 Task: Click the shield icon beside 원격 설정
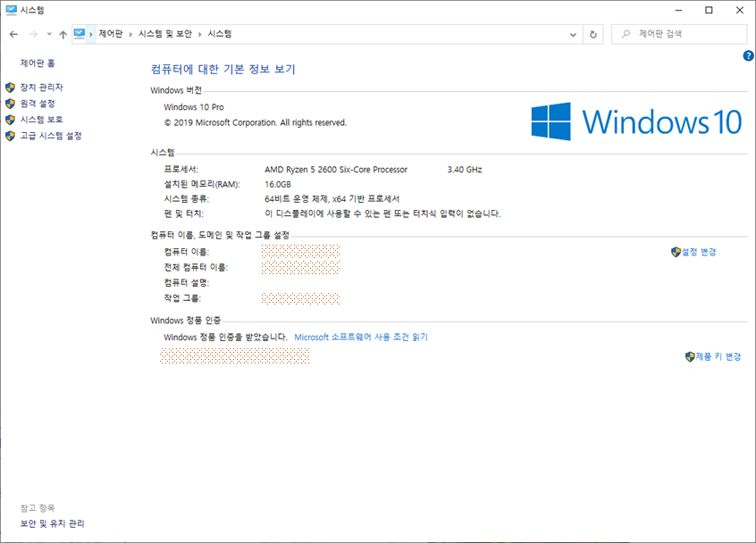click(x=10, y=104)
